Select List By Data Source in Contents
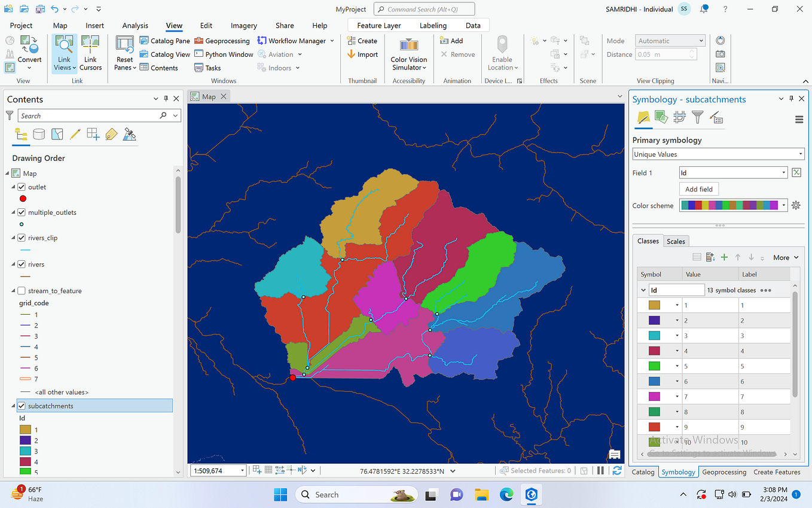 (x=39, y=133)
